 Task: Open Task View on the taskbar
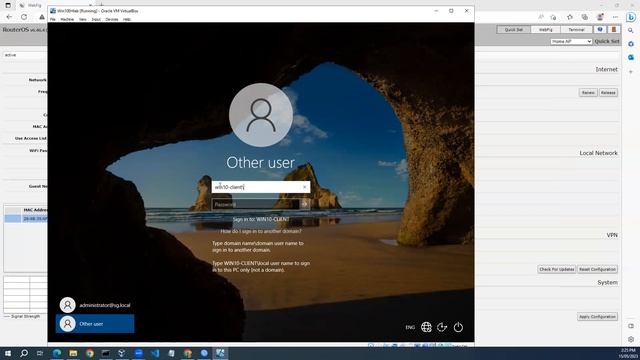click(40, 353)
